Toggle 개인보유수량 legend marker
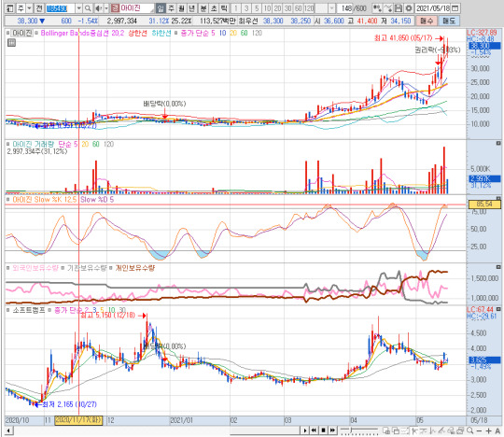Image resolution: width=504 pixels, height=437 pixels. click(x=111, y=268)
